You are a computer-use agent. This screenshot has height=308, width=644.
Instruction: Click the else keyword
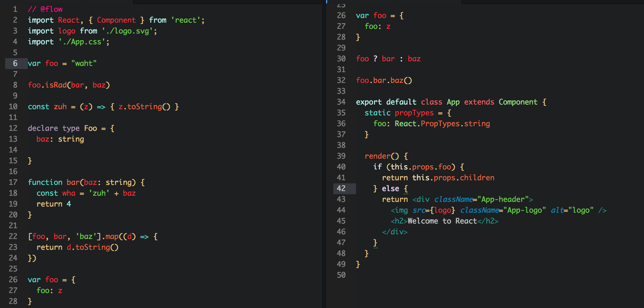click(x=390, y=189)
